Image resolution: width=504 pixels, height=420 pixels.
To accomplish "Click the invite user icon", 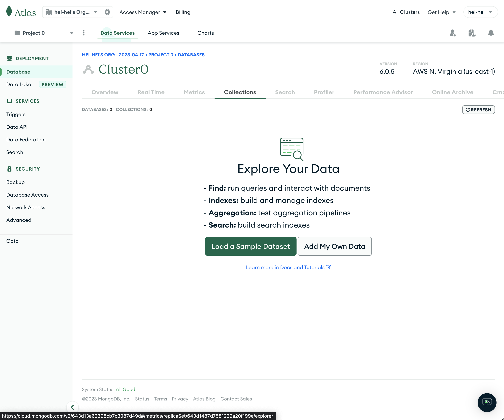I will pos(453,33).
